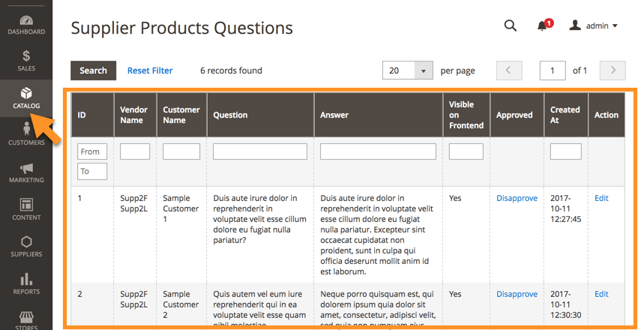Select the Catalog box icon
This screenshot has width=644, height=330.
pyautogui.click(x=26, y=94)
